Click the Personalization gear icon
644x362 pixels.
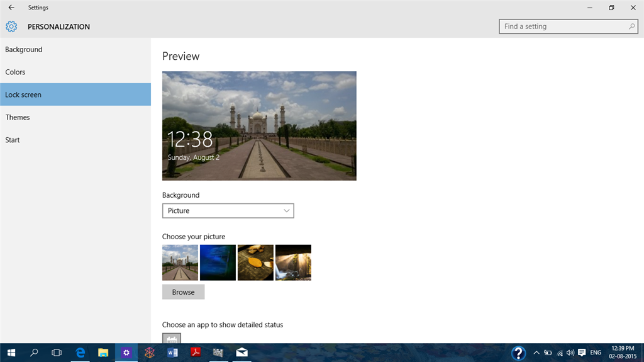coord(11,26)
